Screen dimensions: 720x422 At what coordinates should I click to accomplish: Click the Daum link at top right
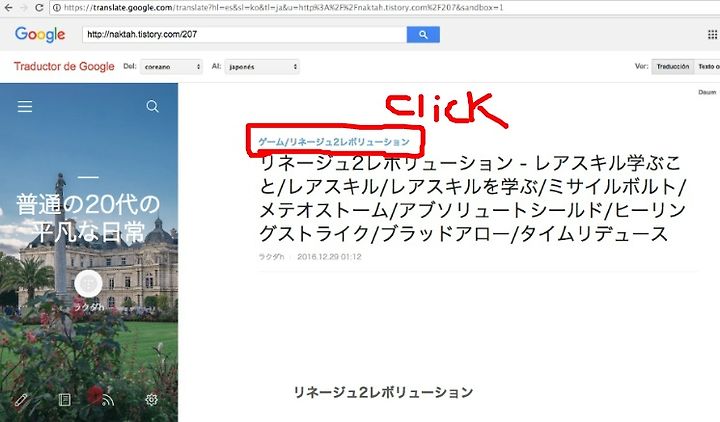pyautogui.click(x=707, y=92)
